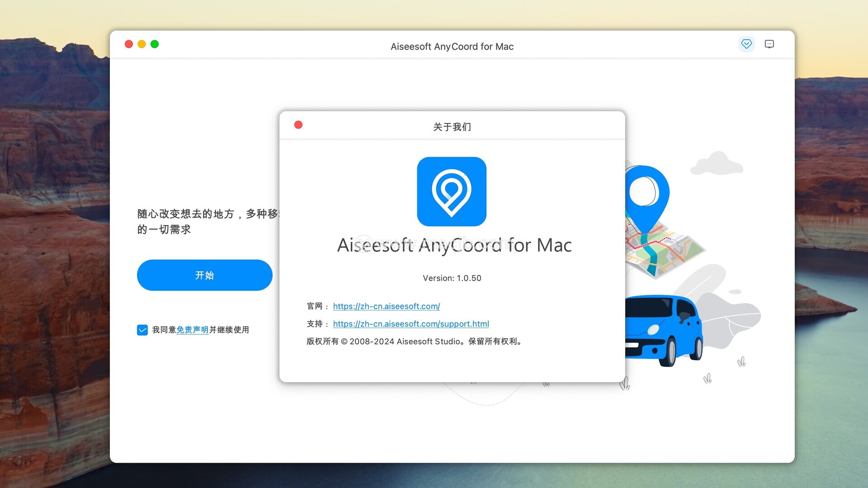
Task: Click the AnyCoord location pin app logo
Action: [x=452, y=192]
